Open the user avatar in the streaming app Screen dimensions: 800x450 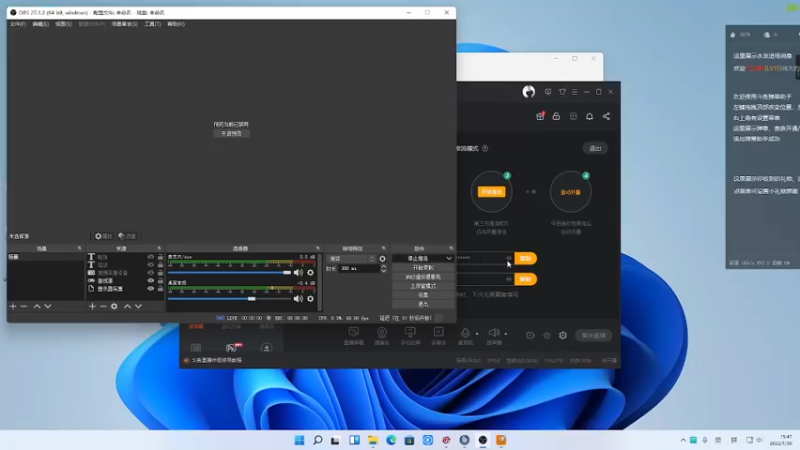[529, 92]
